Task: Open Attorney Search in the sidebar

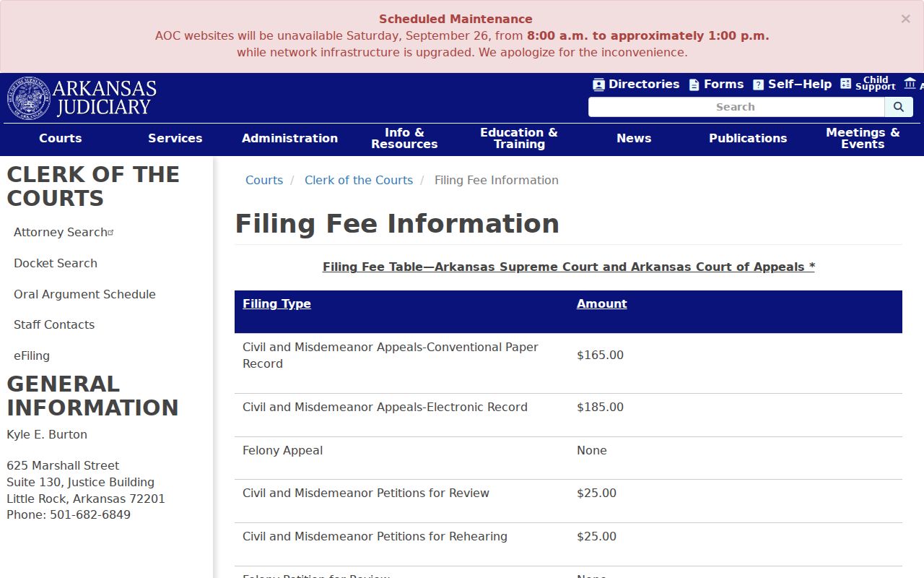Action: (x=64, y=233)
